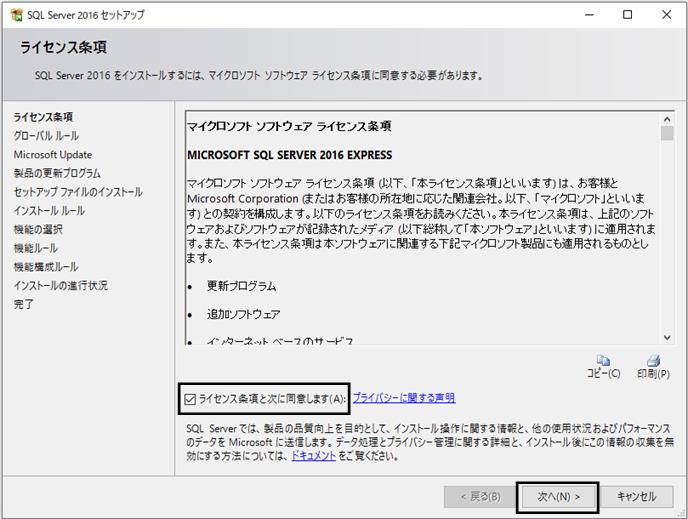Click the キャンセル cancel button
Viewport: 688px width, 519px height.
pyautogui.click(x=636, y=497)
